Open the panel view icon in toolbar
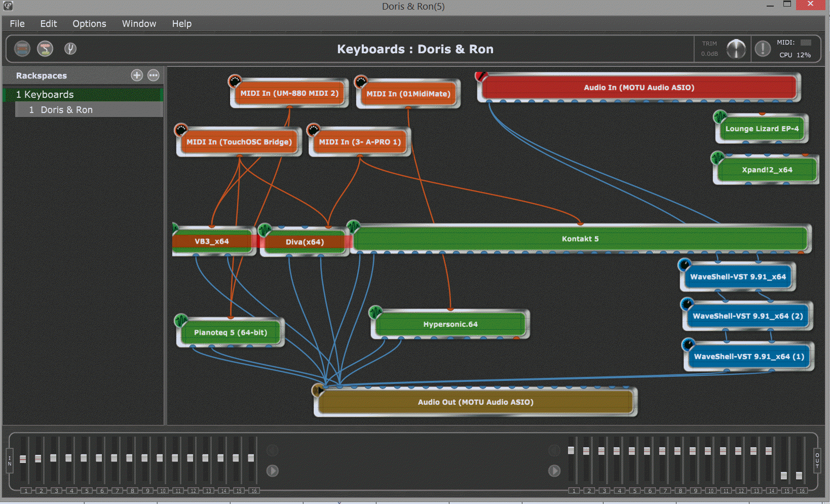The height and width of the screenshot is (504, 830). point(22,49)
